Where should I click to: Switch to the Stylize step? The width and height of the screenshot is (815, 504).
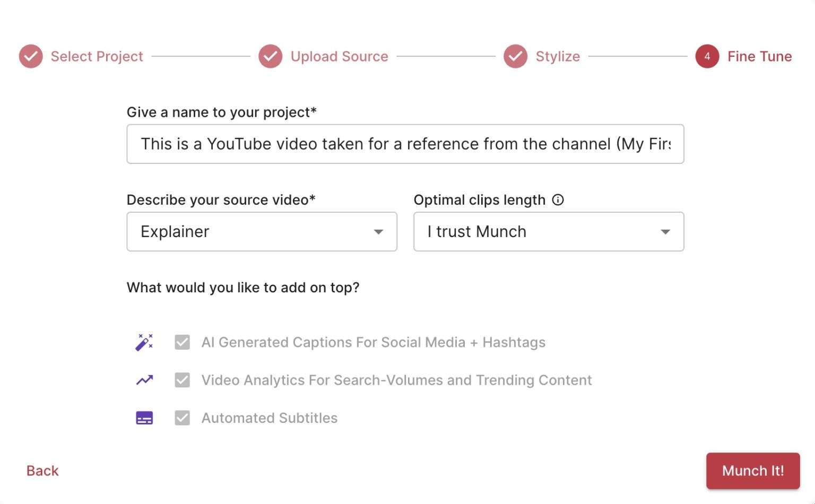pos(558,56)
